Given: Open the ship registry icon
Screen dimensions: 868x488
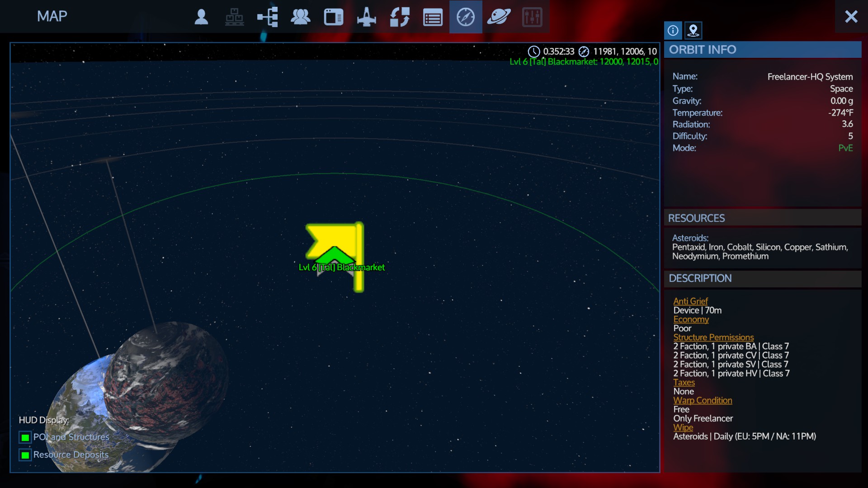Looking at the screenshot, I should [366, 17].
